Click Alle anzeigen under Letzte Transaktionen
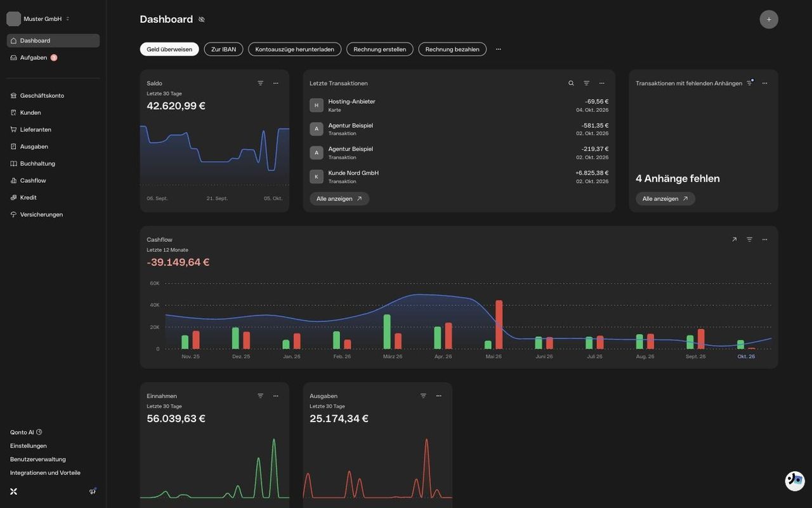Viewport: 812px width, 508px height. pyautogui.click(x=339, y=199)
